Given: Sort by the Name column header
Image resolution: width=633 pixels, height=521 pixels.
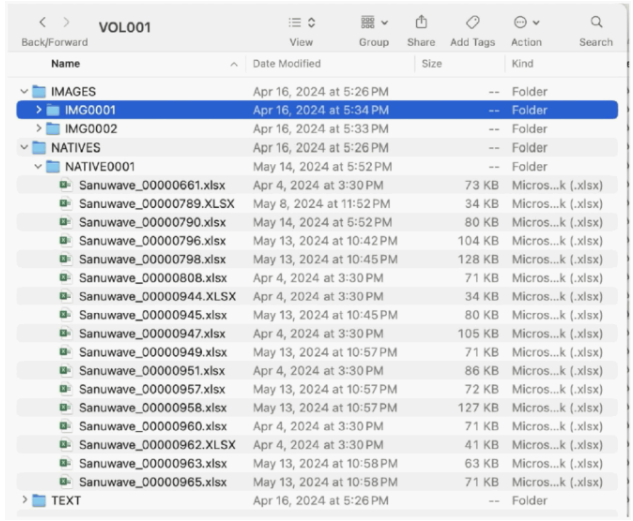Looking at the screenshot, I should [x=65, y=64].
